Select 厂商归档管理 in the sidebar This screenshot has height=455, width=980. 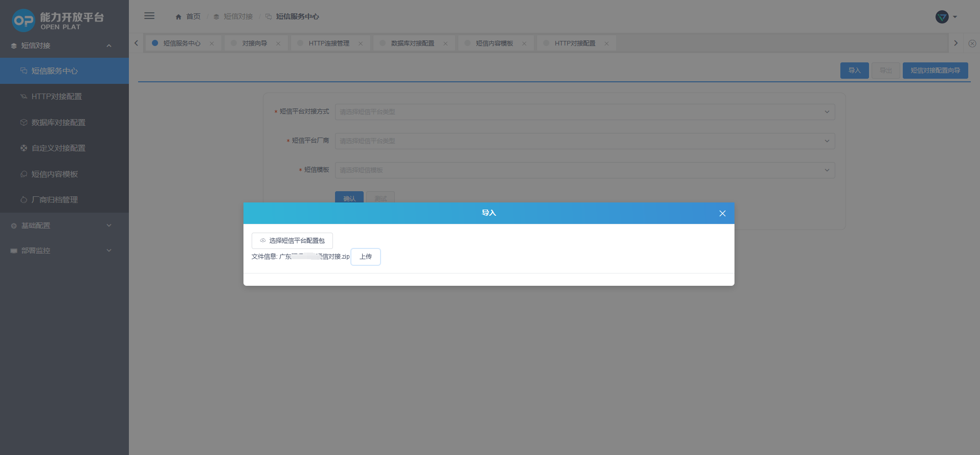point(64,200)
